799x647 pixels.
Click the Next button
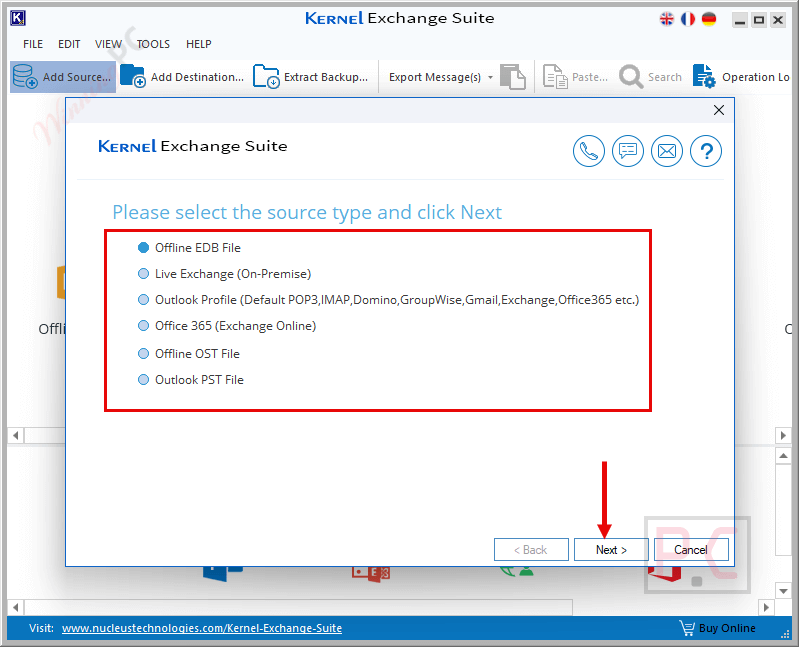(611, 550)
